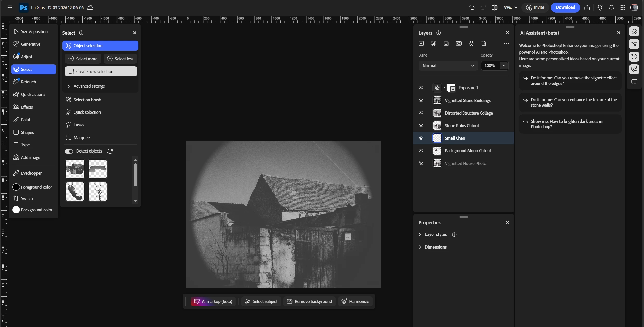Expand Advanced settings in Select panel

coord(89,86)
